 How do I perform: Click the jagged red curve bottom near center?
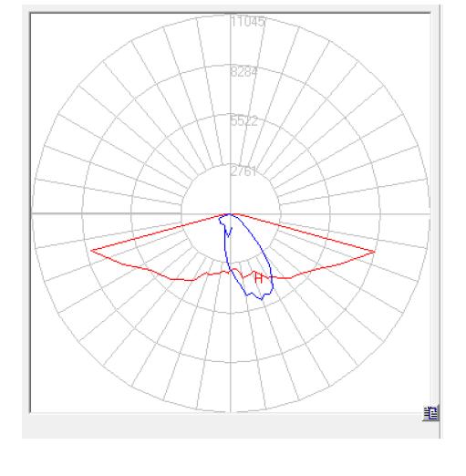[x=235, y=272]
